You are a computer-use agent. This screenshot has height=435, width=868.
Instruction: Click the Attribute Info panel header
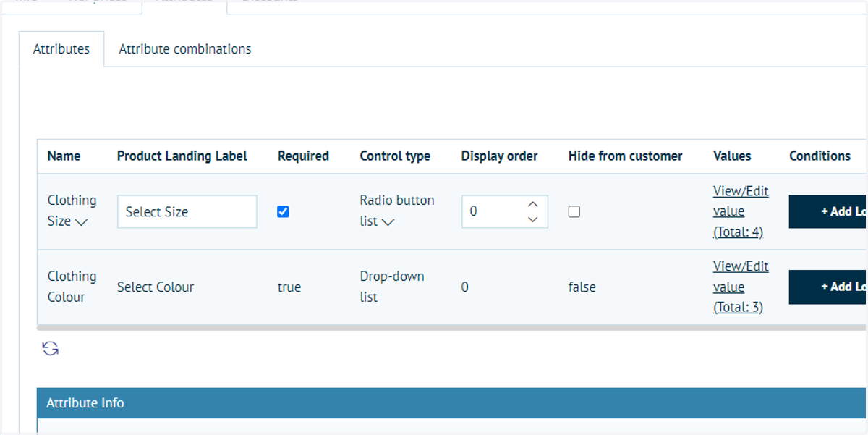tap(452, 403)
